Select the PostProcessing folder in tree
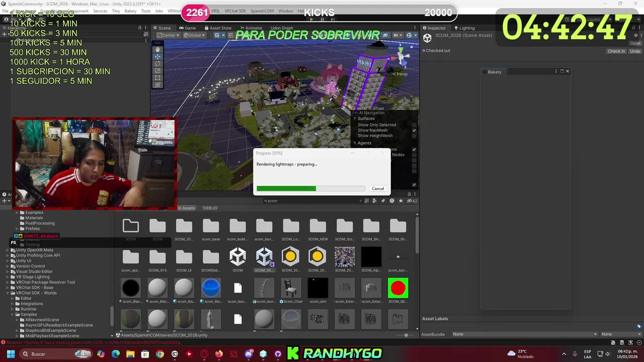The height and width of the screenshot is (362, 644). (x=40, y=223)
